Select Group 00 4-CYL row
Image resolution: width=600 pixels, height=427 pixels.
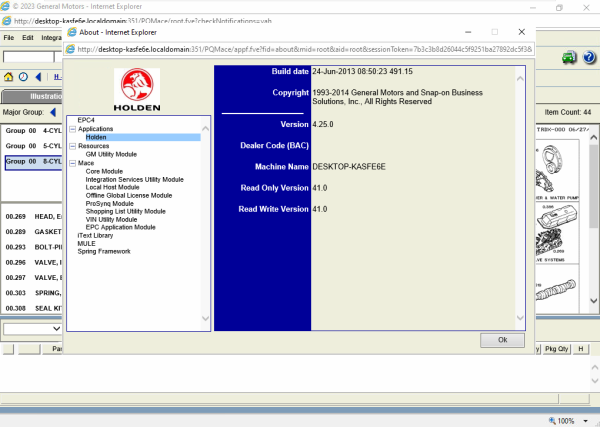33,131
